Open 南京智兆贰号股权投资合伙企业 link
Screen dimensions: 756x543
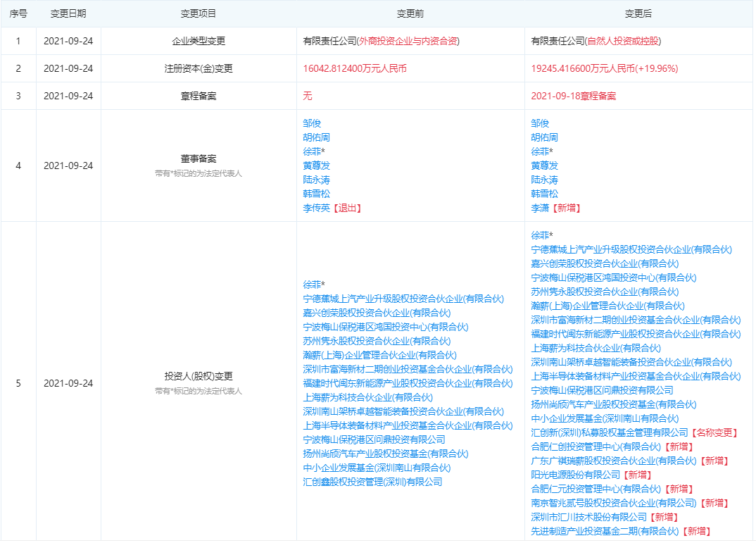(614, 503)
